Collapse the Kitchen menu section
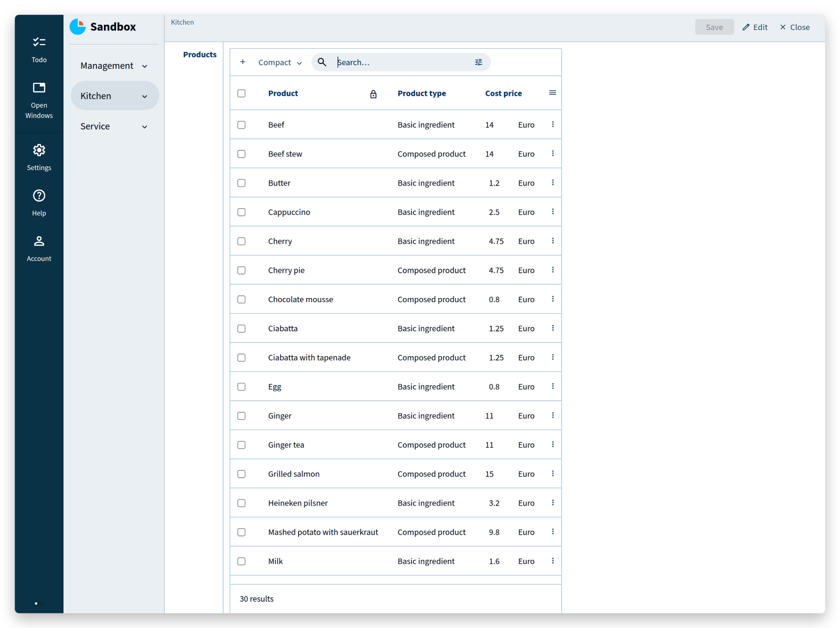Viewport: 840px width, 628px height. pos(114,95)
